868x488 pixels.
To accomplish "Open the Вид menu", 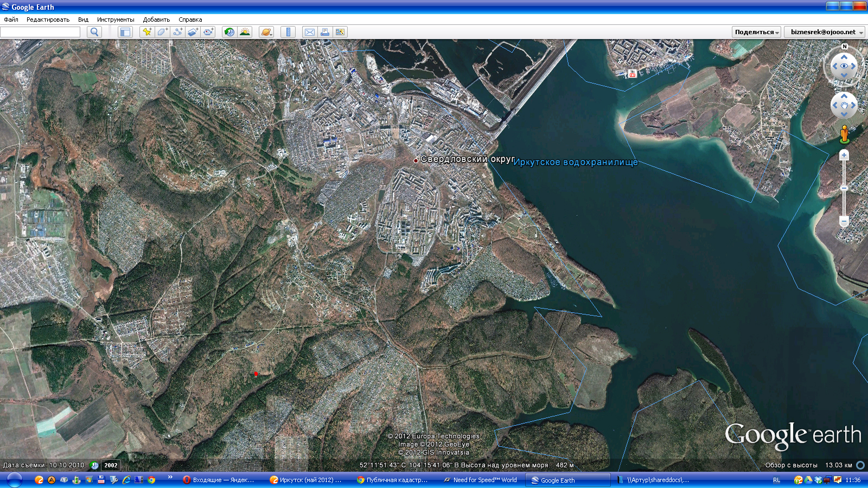I will pos(83,20).
